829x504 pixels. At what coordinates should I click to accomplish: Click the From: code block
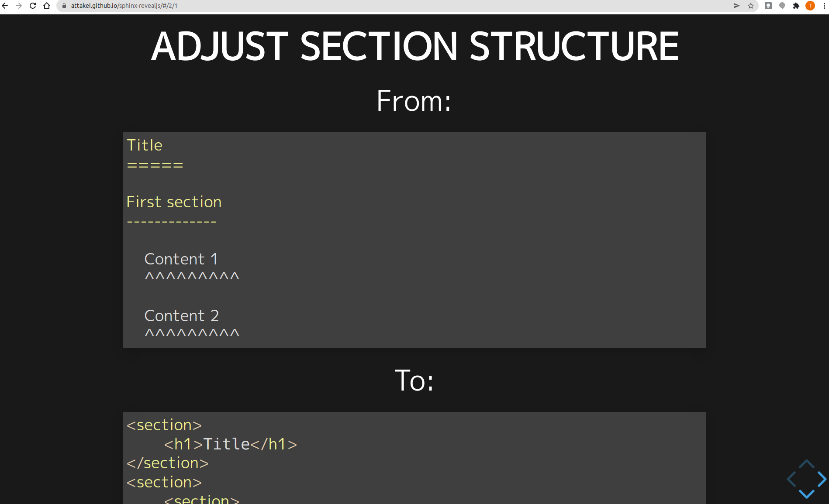point(414,240)
